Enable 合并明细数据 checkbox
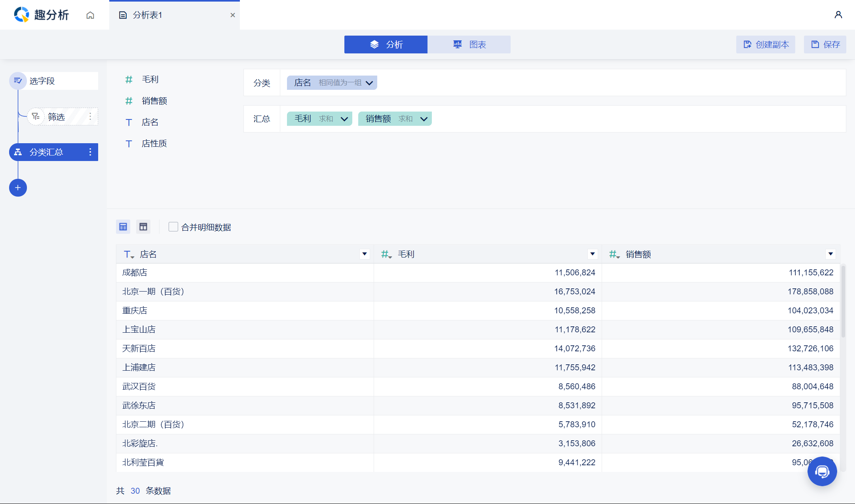Viewport: 855px width, 504px height. (x=173, y=227)
